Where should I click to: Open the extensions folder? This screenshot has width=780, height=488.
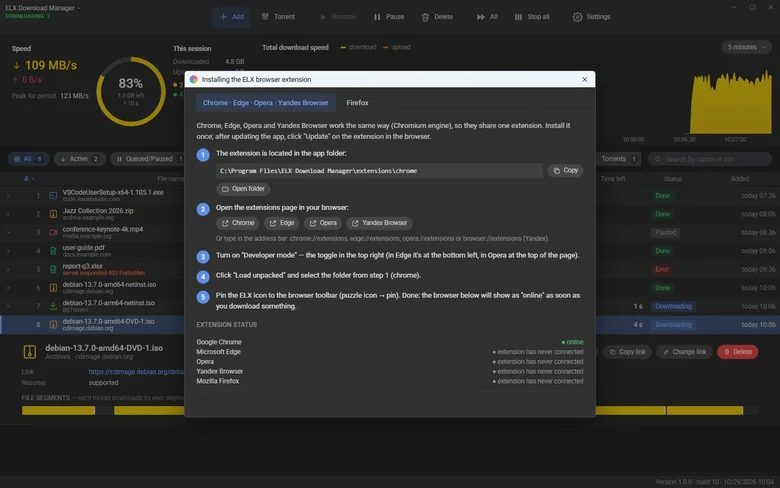coord(243,189)
